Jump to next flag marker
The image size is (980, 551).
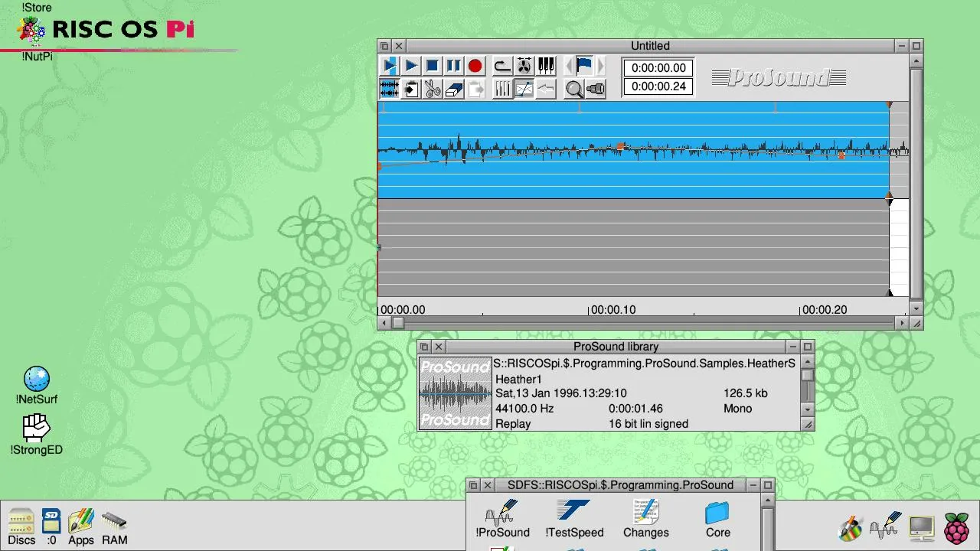[x=600, y=66]
